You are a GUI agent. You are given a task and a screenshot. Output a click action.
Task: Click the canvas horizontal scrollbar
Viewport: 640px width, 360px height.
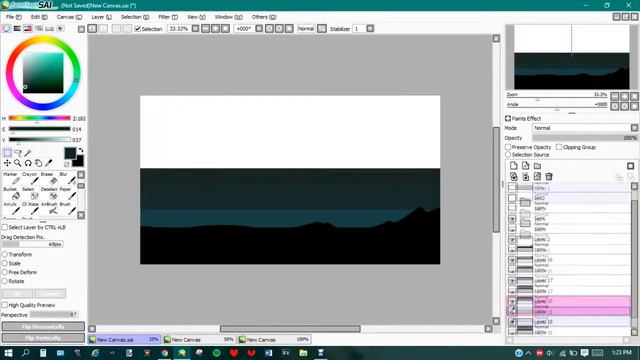pyautogui.click(x=290, y=329)
